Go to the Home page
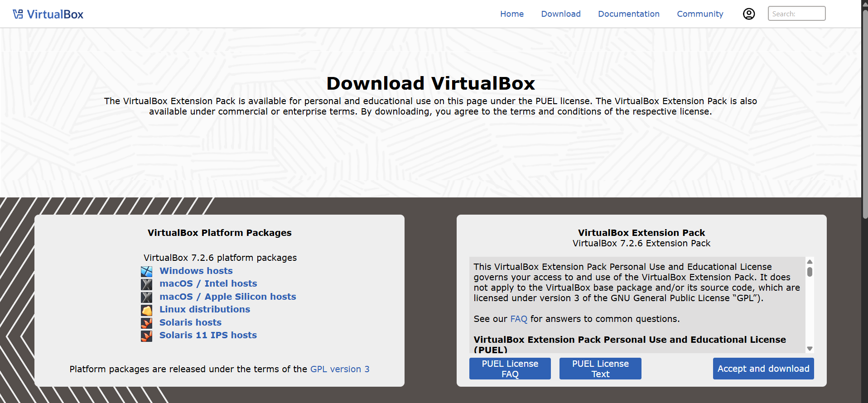The image size is (868, 403). click(x=512, y=14)
